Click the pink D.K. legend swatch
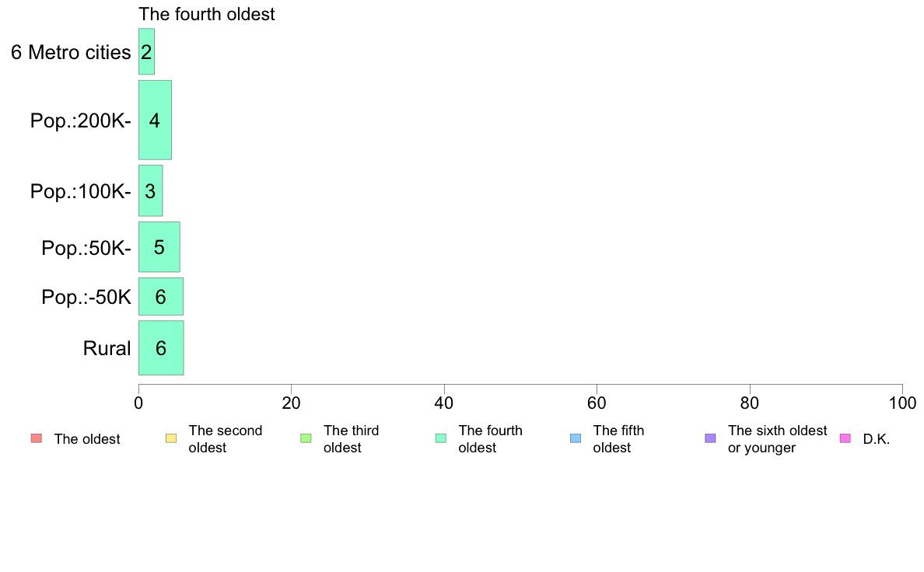The height and width of the screenshot is (572, 924). pos(845,438)
